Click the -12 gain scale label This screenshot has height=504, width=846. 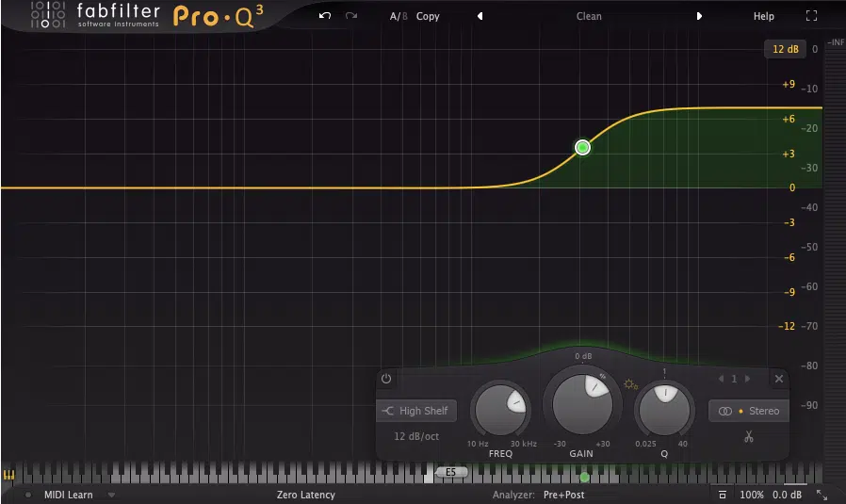pos(787,326)
